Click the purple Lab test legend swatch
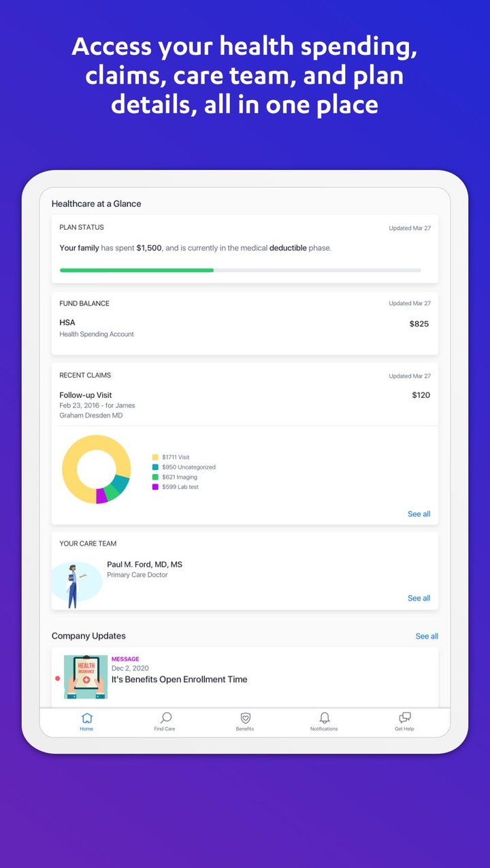The image size is (490, 868). click(155, 487)
